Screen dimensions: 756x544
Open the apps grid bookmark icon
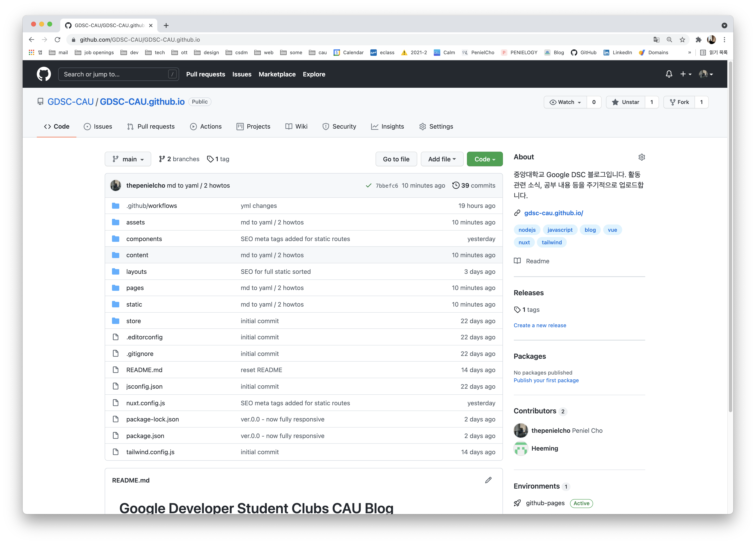32,52
